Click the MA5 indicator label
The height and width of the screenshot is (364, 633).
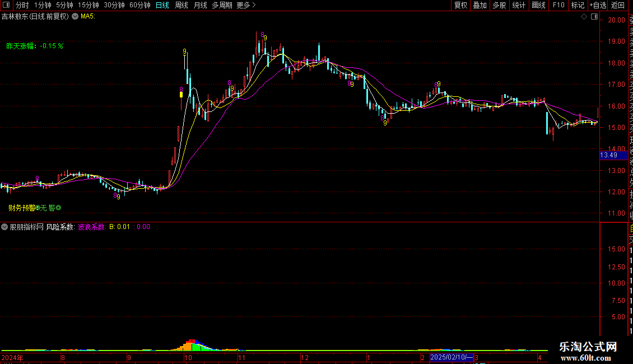point(88,17)
